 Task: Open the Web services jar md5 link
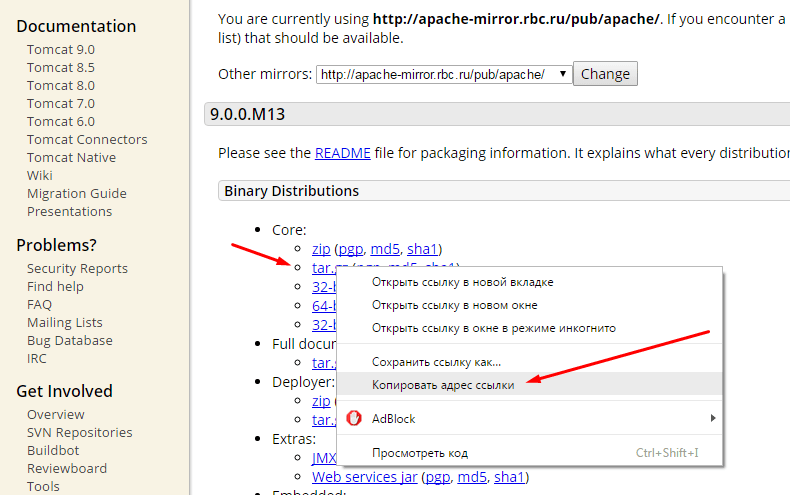point(472,477)
